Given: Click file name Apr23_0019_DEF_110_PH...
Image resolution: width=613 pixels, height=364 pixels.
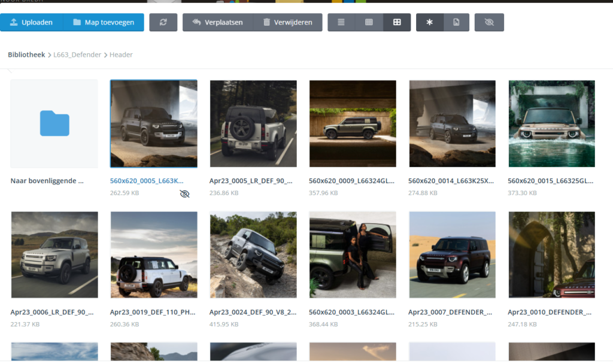Looking at the screenshot, I should 153,312.
